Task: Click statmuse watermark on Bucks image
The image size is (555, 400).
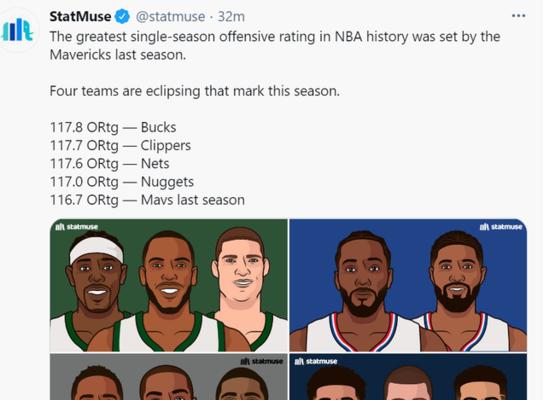Action: click(76, 227)
